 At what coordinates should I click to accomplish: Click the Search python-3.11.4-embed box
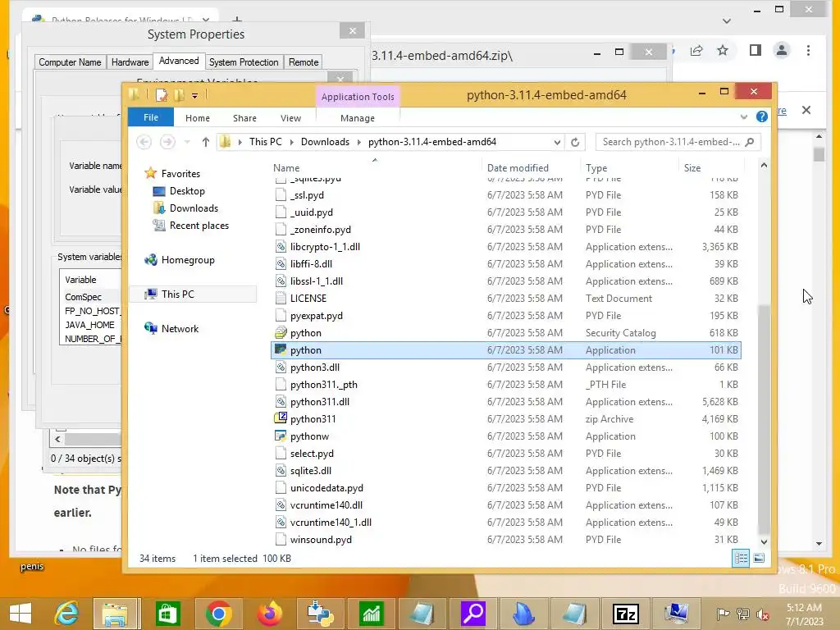(678, 142)
